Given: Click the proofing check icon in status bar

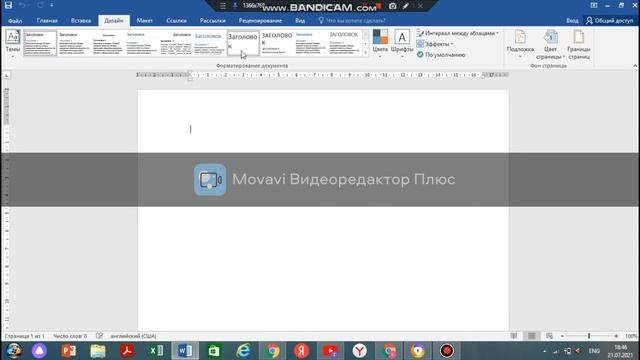Looking at the screenshot, I should click(x=99, y=336).
